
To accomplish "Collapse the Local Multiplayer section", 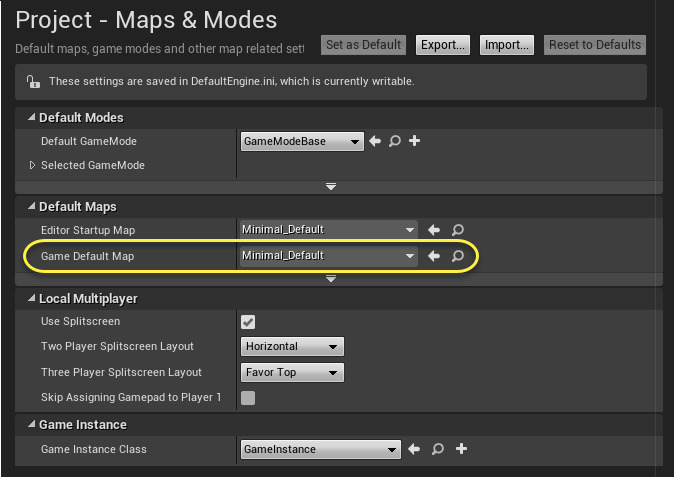I will [31, 298].
